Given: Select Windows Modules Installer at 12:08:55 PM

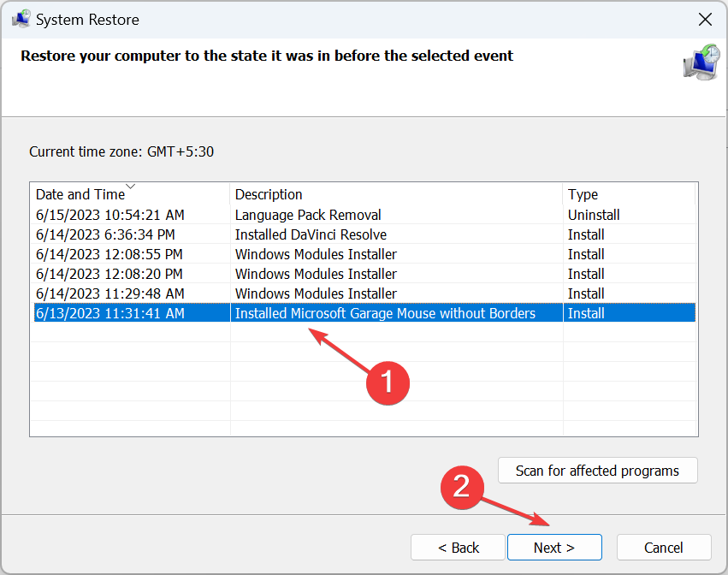Looking at the screenshot, I should (x=316, y=254).
